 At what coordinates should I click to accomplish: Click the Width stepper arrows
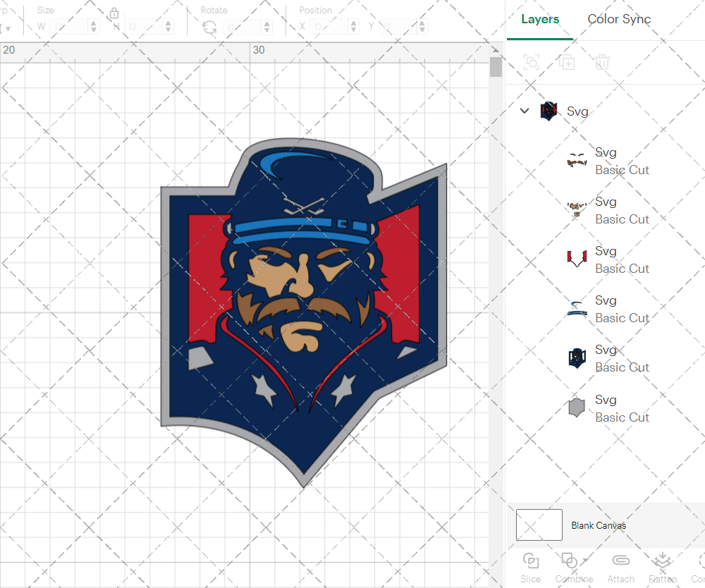tap(94, 27)
